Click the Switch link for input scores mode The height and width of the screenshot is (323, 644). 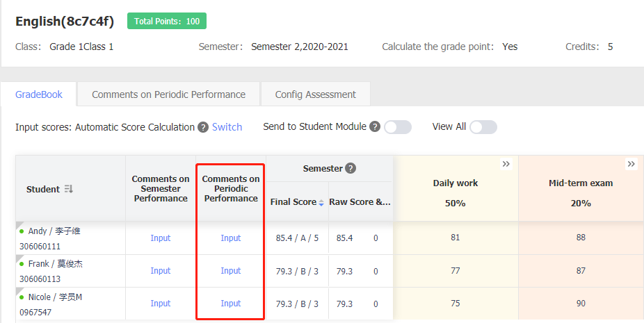click(227, 127)
